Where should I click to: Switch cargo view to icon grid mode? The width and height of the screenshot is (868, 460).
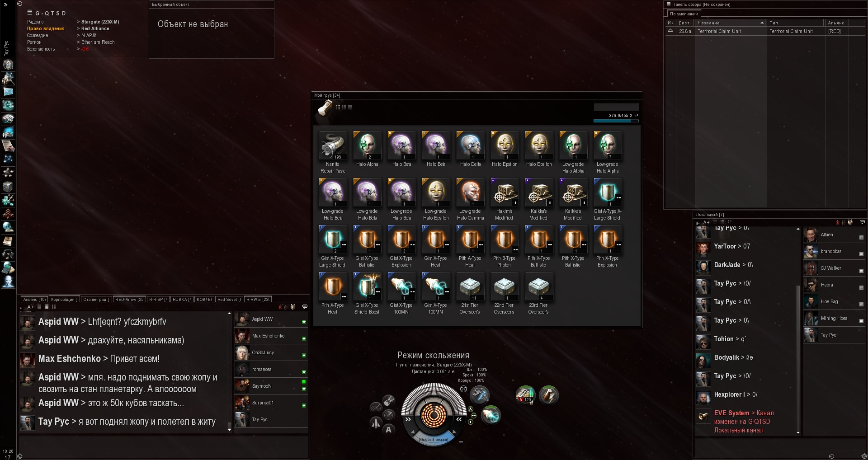tap(338, 107)
